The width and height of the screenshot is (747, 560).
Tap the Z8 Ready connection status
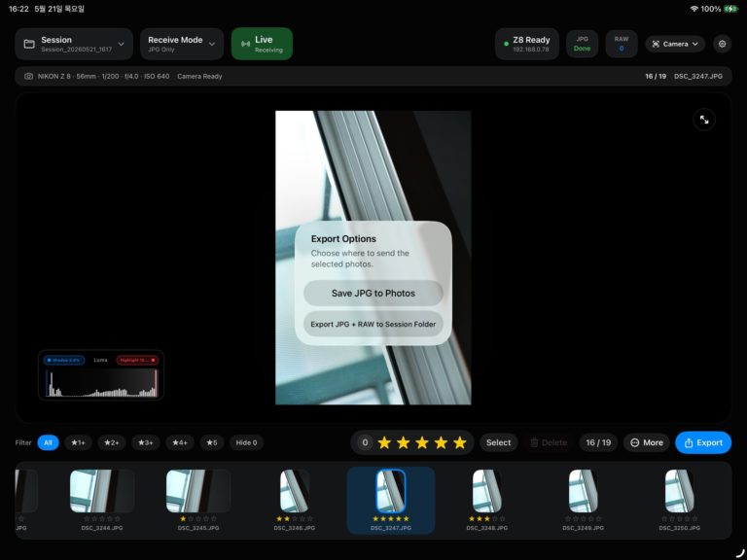coord(527,44)
